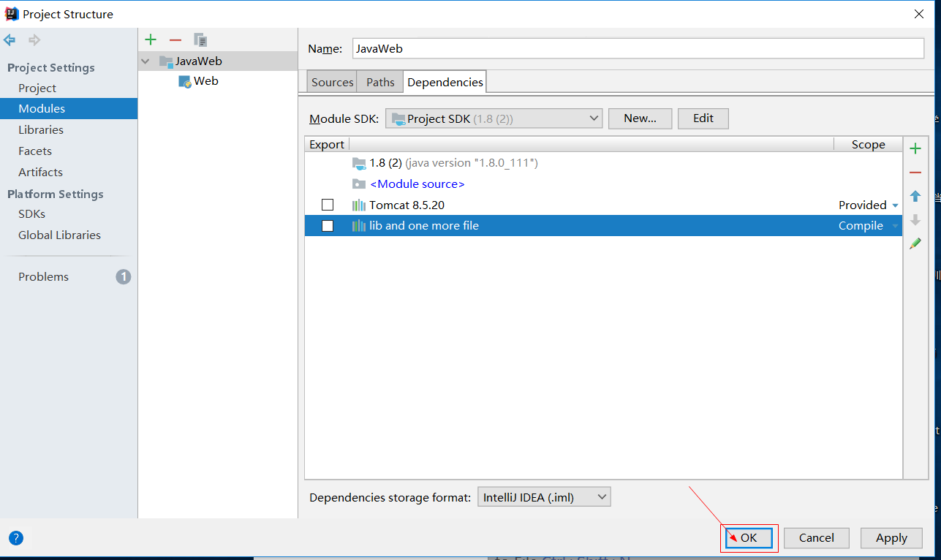Switch to the Sources tab
The image size is (941, 560).
click(332, 82)
